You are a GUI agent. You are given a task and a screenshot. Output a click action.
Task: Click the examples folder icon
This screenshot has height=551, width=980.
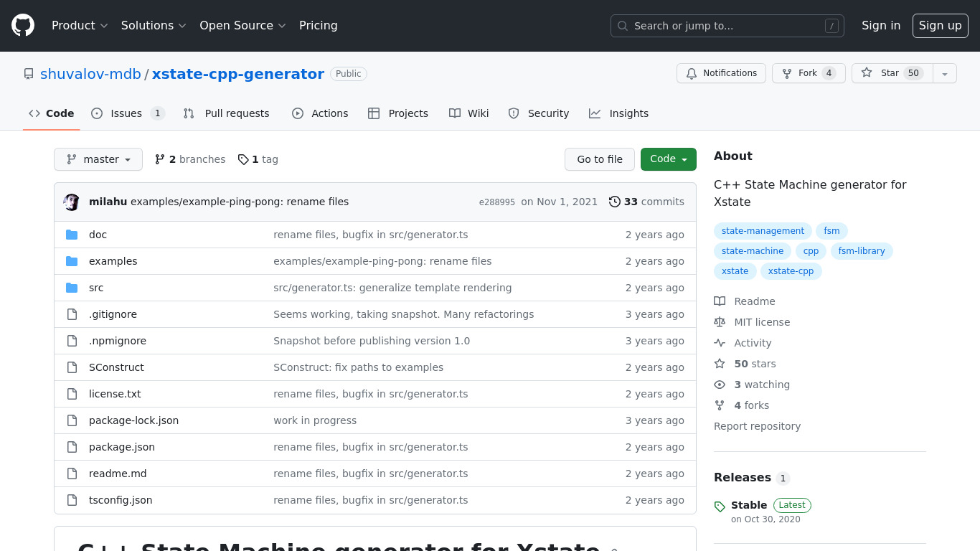(72, 261)
